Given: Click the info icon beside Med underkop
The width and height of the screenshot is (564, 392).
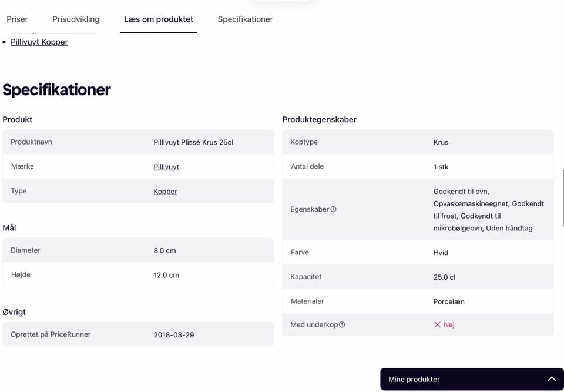Looking at the screenshot, I should tap(342, 324).
